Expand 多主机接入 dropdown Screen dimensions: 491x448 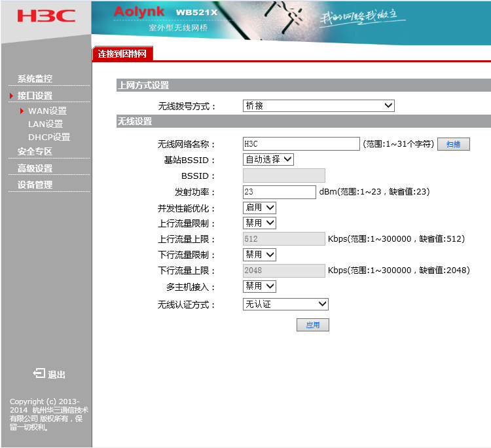click(x=259, y=286)
